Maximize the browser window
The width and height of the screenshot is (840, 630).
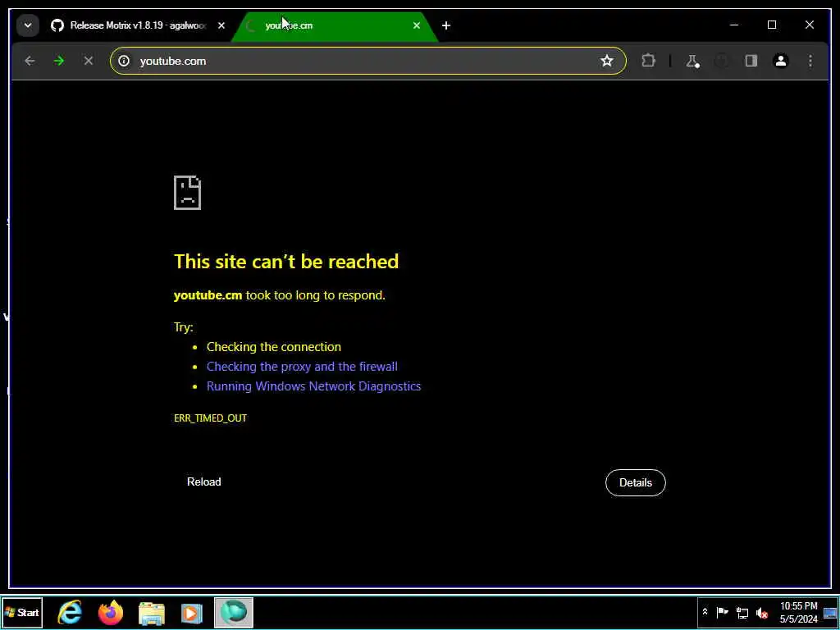[x=772, y=25]
